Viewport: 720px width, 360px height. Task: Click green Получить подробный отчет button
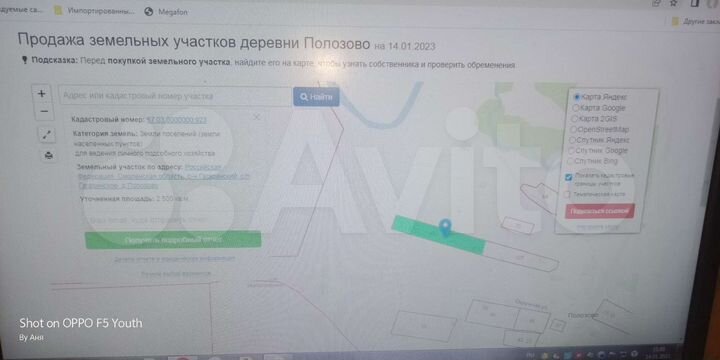pyautogui.click(x=173, y=240)
